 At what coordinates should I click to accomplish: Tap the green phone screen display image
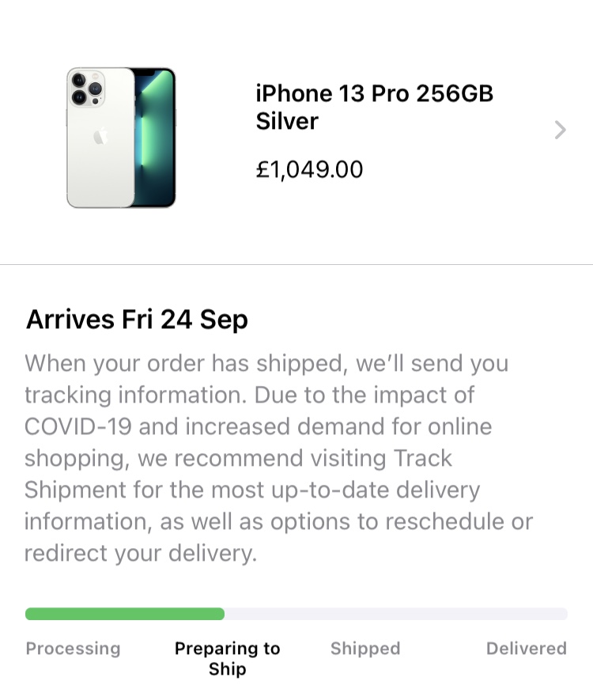click(x=155, y=138)
